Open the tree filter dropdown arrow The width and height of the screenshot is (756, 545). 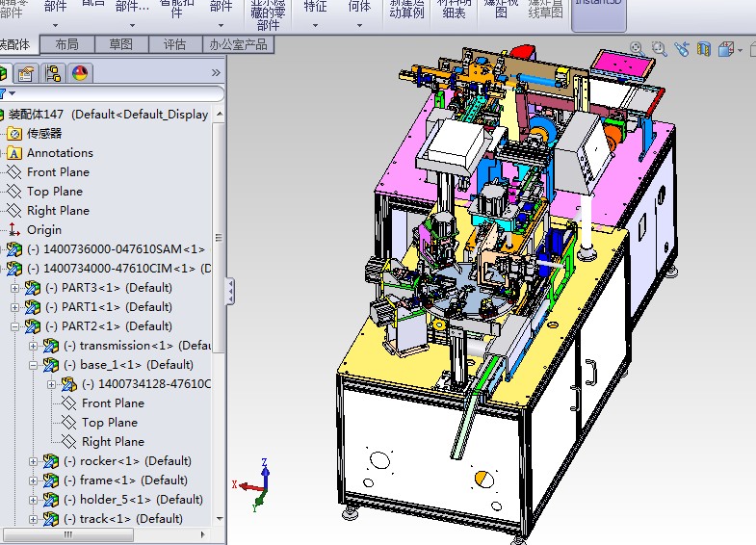click(x=13, y=92)
